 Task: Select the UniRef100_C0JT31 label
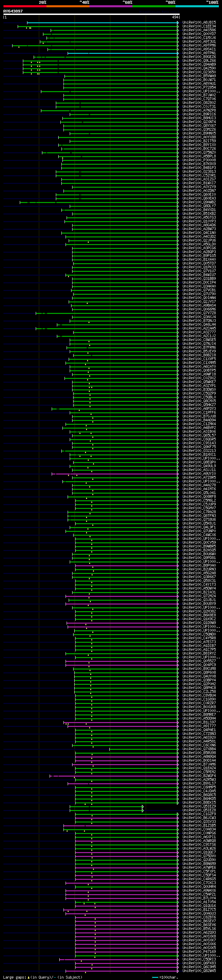199,106
